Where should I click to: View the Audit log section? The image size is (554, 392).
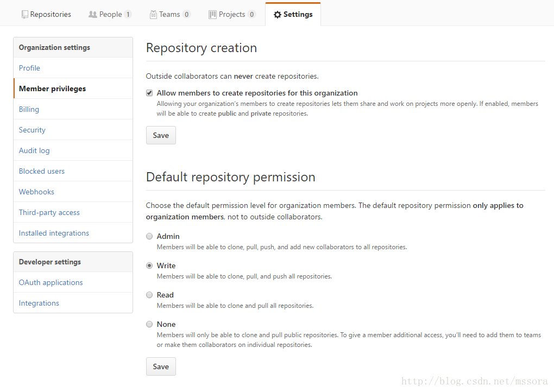click(34, 150)
